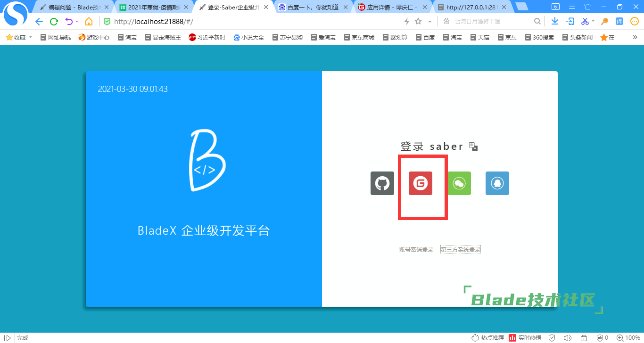Switch to the 应用详情 - 谭庆仁 tab
The image size is (644, 343).
coord(392,7)
